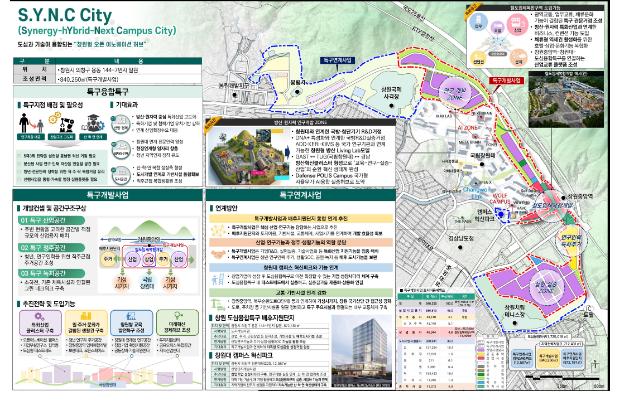This screenshot has height=397, width=621.
Task: Click the worker-and-child population decline icon
Action: tap(31, 123)
